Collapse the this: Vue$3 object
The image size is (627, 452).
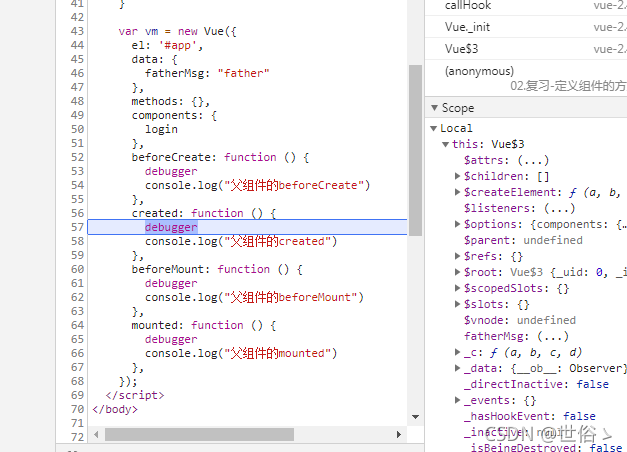(445, 144)
